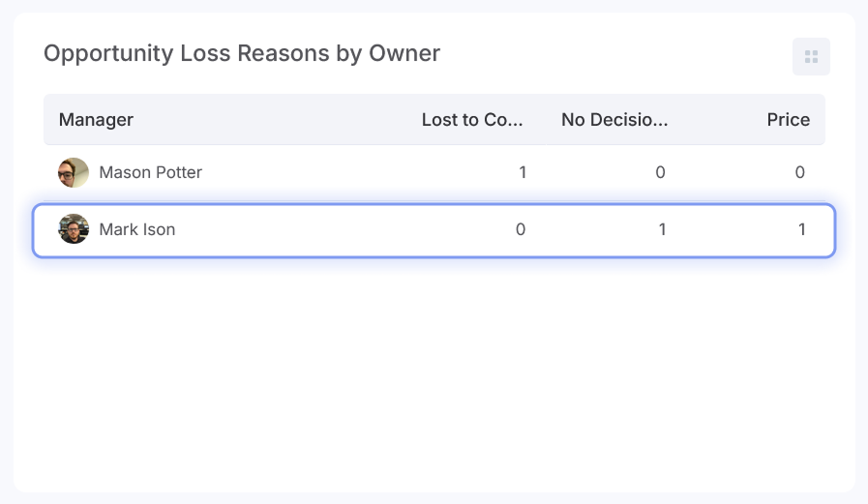Select Mason Potter's No Decisio... value

pyautogui.click(x=661, y=173)
